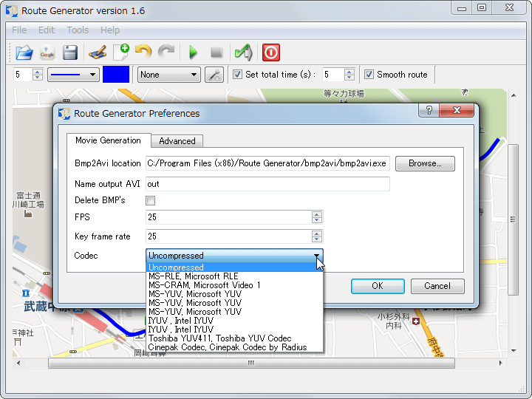Image resolution: width=532 pixels, height=399 pixels.
Task: Click the Stop playback square icon
Action: coord(216,52)
